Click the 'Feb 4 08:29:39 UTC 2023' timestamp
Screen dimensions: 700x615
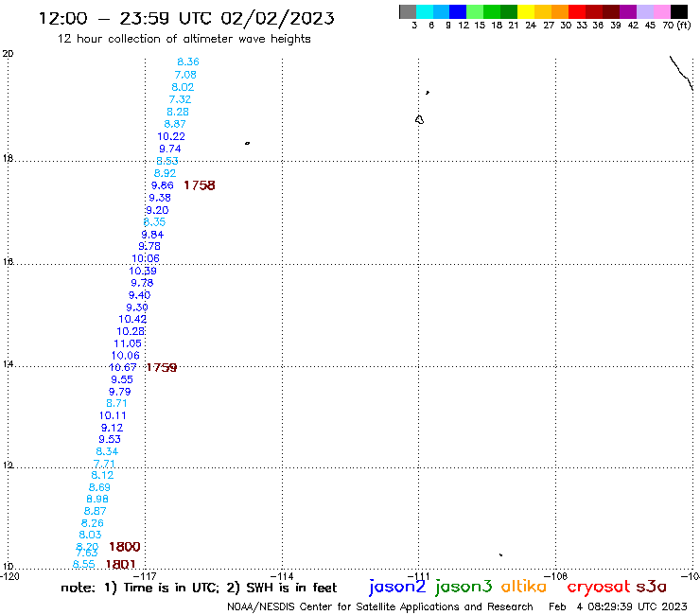click(618, 606)
